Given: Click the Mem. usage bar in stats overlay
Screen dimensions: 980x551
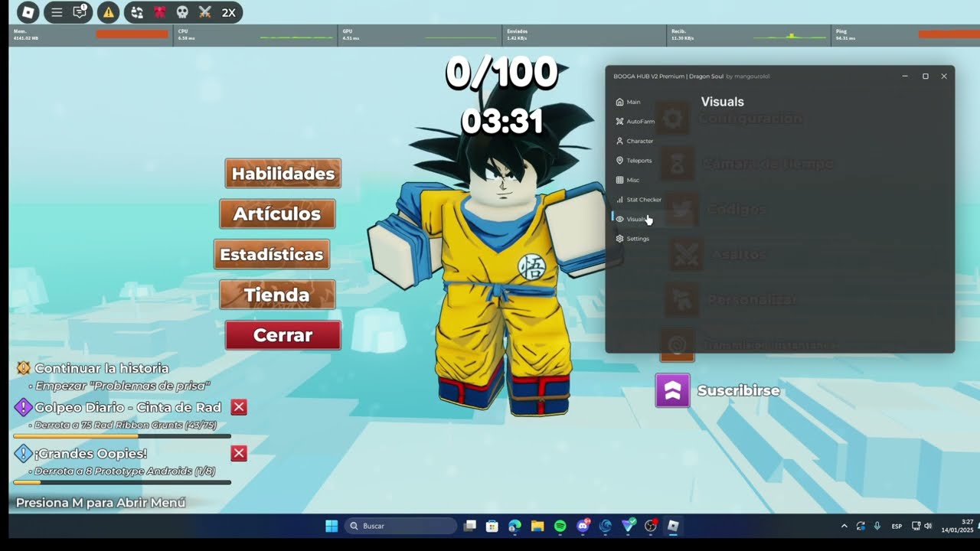Looking at the screenshot, I should [132, 34].
